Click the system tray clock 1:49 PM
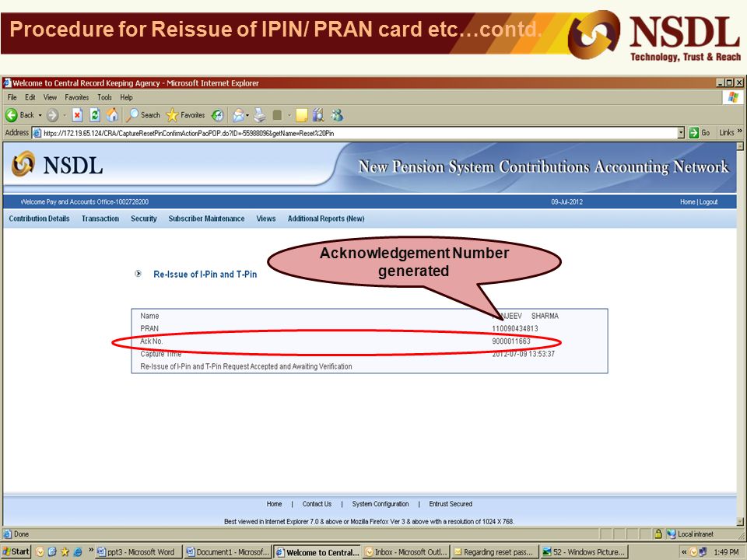The width and height of the screenshot is (747, 560). (726, 552)
